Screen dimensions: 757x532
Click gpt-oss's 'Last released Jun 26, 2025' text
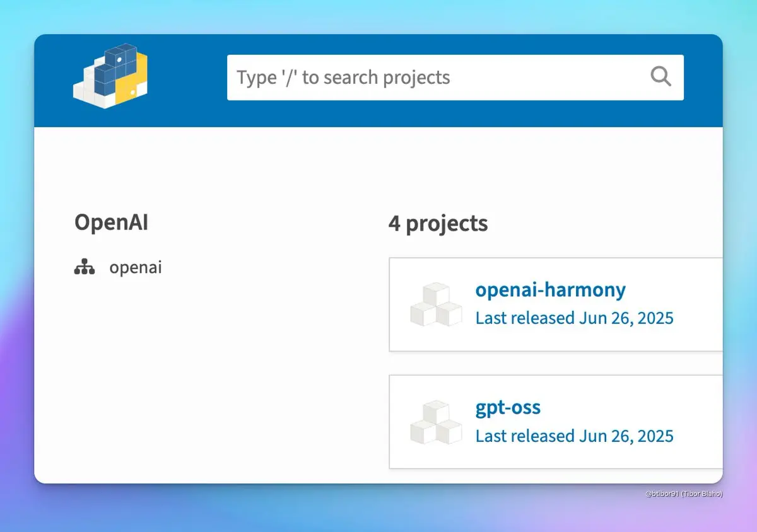click(x=574, y=436)
